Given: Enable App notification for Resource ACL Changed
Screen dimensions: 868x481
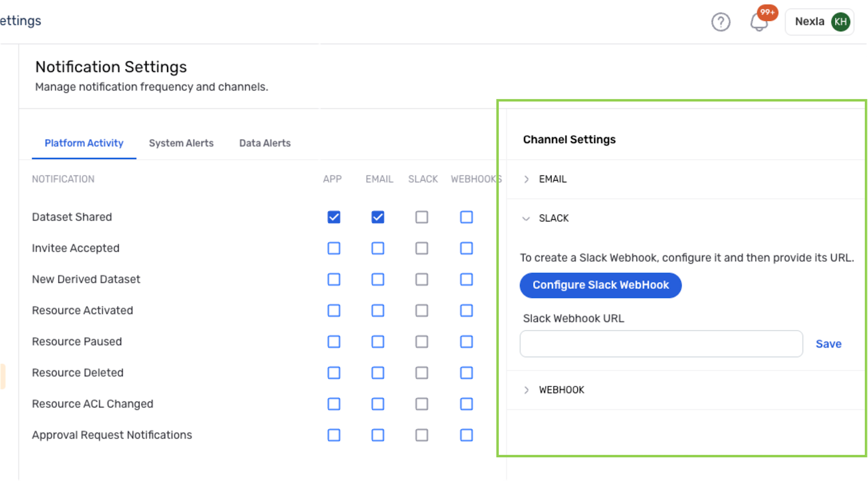Looking at the screenshot, I should (334, 404).
